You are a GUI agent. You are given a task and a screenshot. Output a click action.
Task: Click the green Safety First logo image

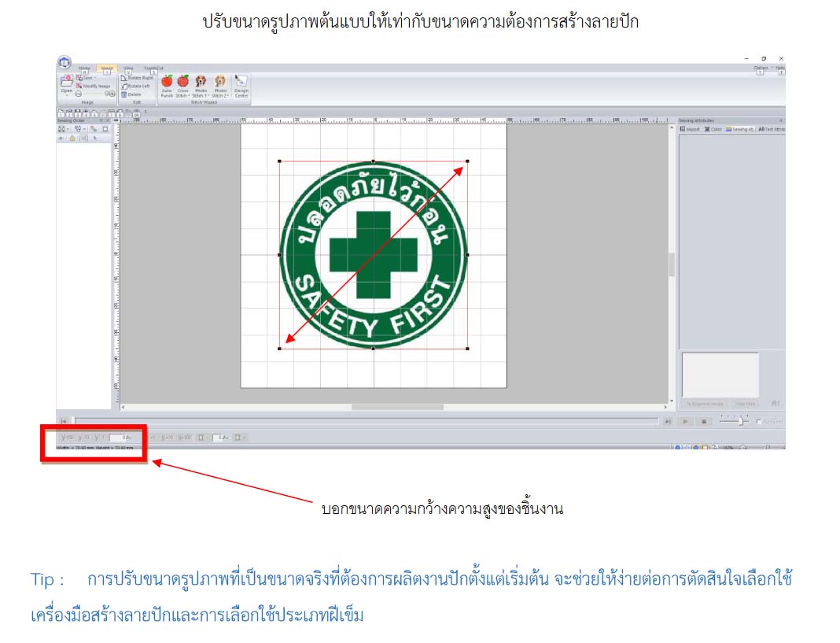pos(374,255)
